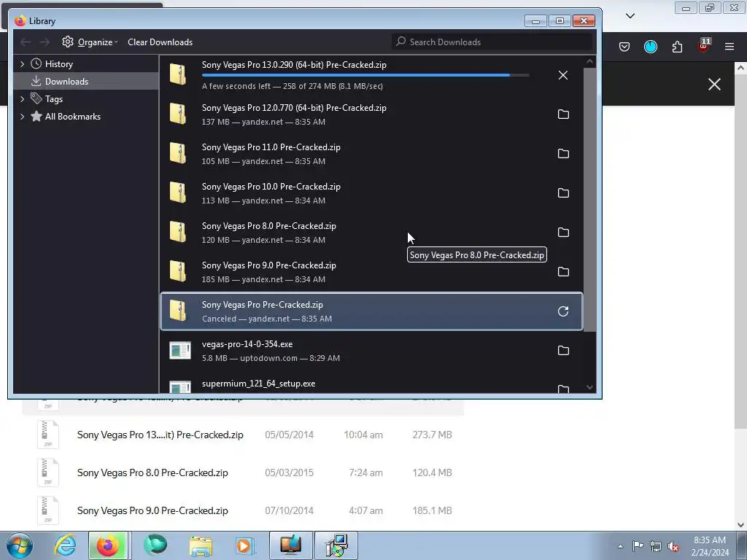The image size is (747, 560).
Task: Expand the All Bookmarks tree node
Action: (x=23, y=116)
